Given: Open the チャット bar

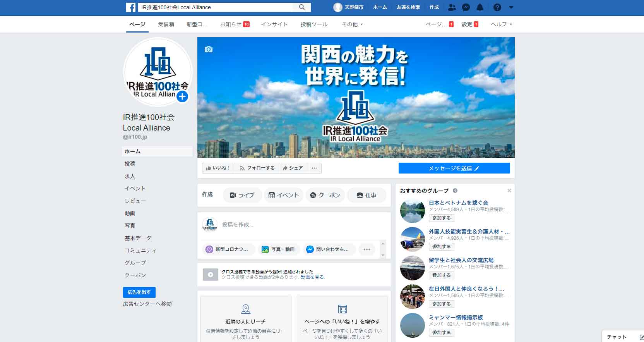Looking at the screenshot, I should click(617, 337).
